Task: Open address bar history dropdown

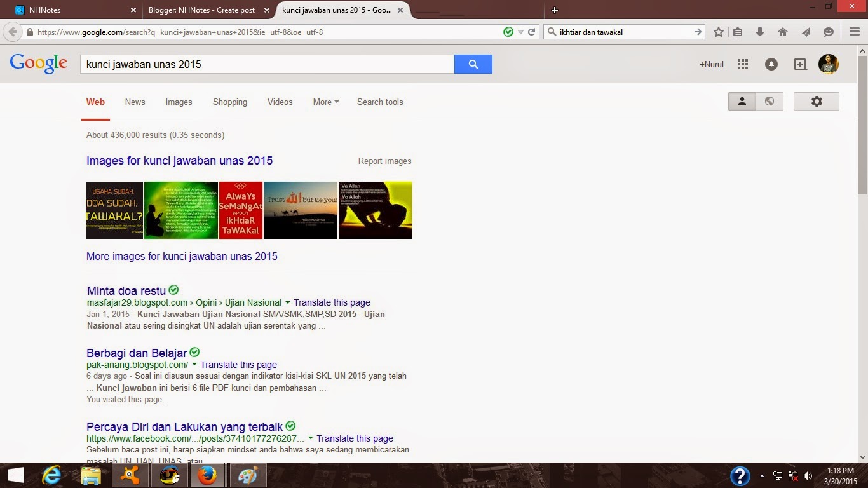Action: point(520,32)
